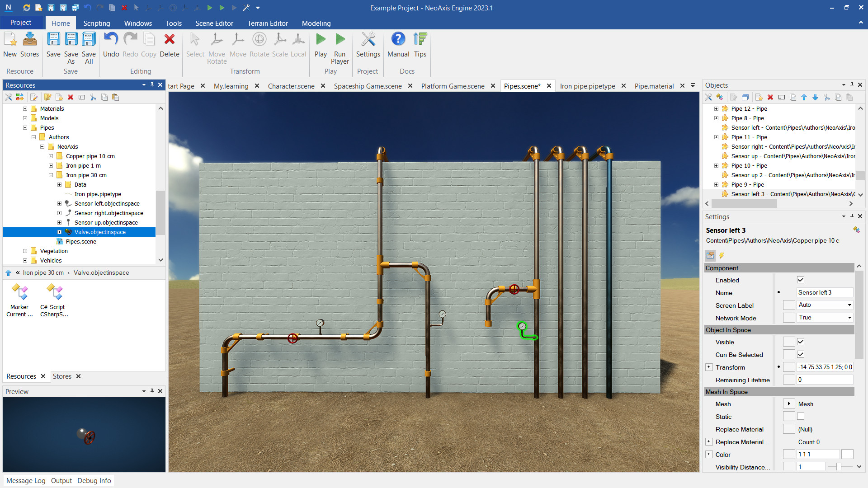Expand the Transform property
This screenshot has width=868, height=488.
pos(709,367)
